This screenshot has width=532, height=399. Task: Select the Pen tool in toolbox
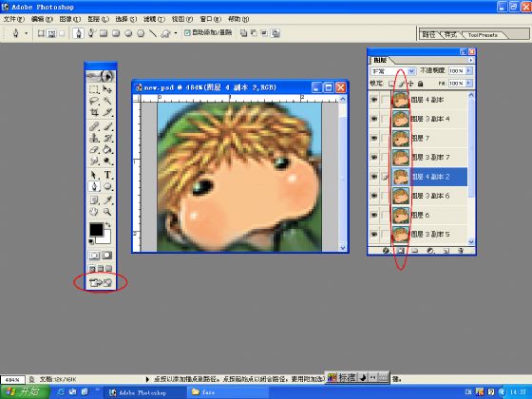pos(94,186)
